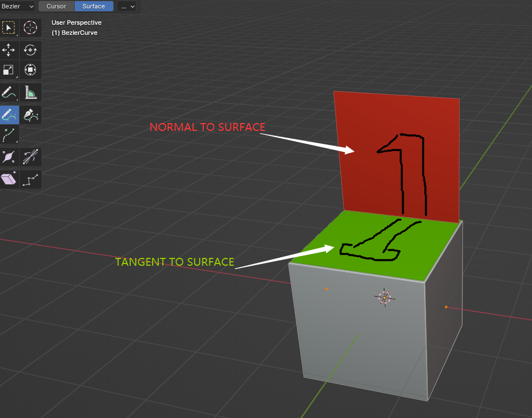Choose the Move tool

click(8, 50)
